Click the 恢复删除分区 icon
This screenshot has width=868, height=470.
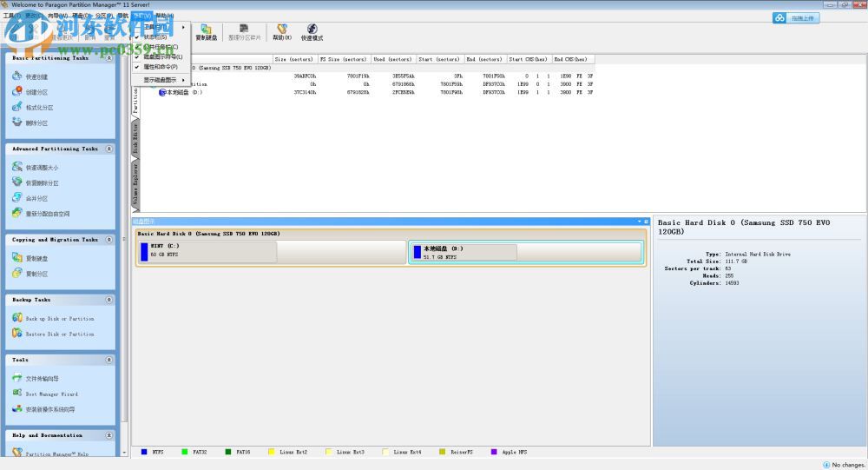[x=17, y=182]
